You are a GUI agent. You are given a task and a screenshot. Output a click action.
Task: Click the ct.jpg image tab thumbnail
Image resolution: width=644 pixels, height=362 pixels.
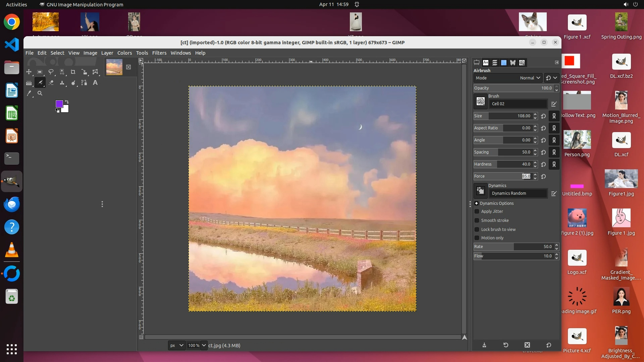pos(114,67)
